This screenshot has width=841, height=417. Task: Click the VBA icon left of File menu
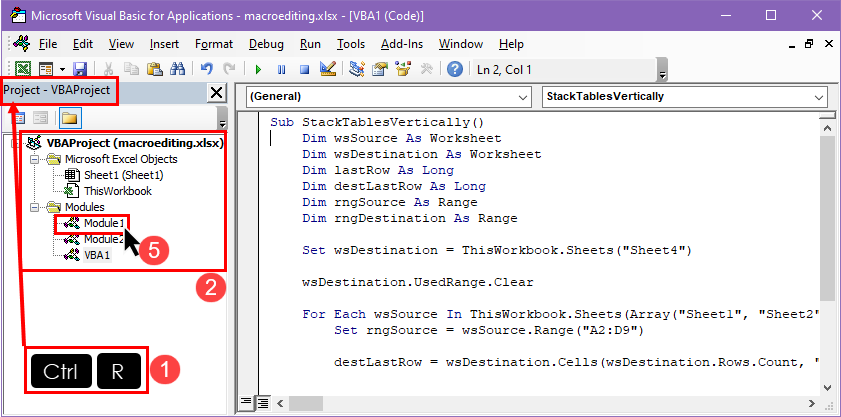22,43
